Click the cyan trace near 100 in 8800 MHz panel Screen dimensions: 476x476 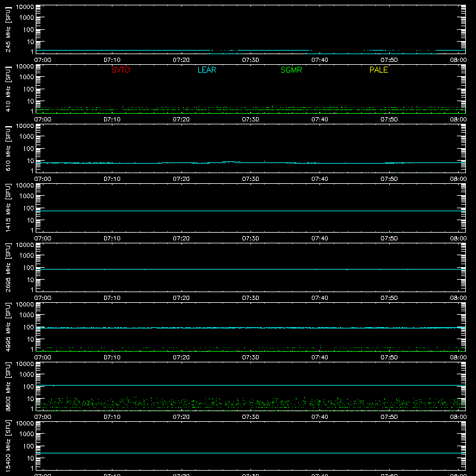(250, 385)
